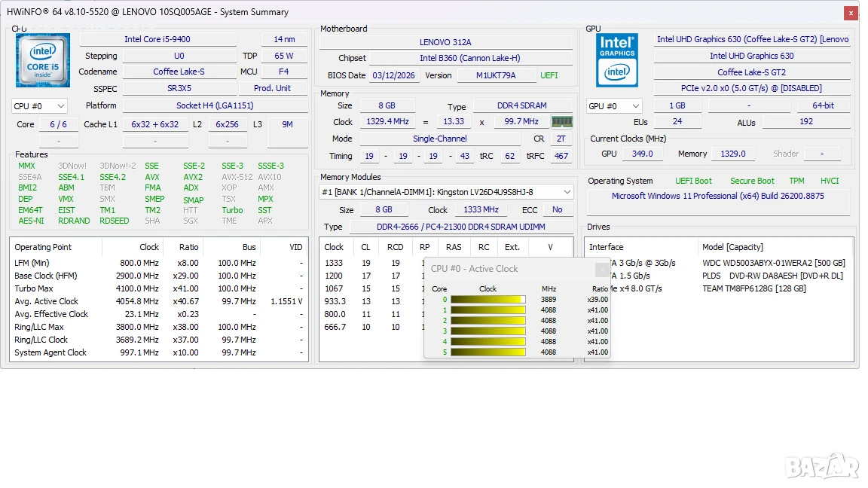Click the Turbo feature flag

[x=232, y=210]
